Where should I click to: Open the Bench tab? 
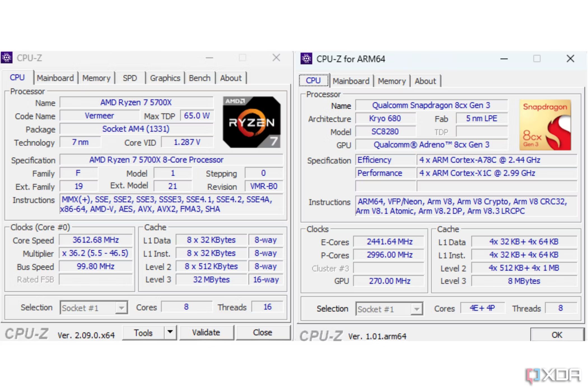tap(199, 78)
